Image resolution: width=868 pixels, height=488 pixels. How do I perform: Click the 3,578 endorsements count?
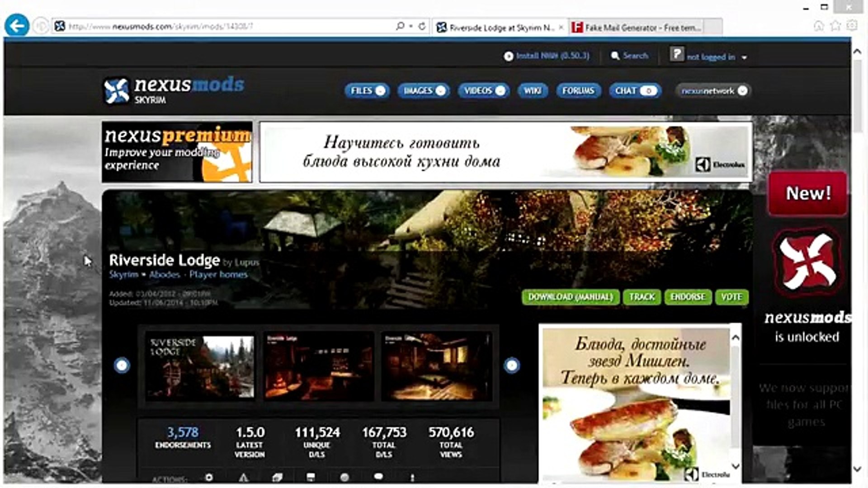183,432
